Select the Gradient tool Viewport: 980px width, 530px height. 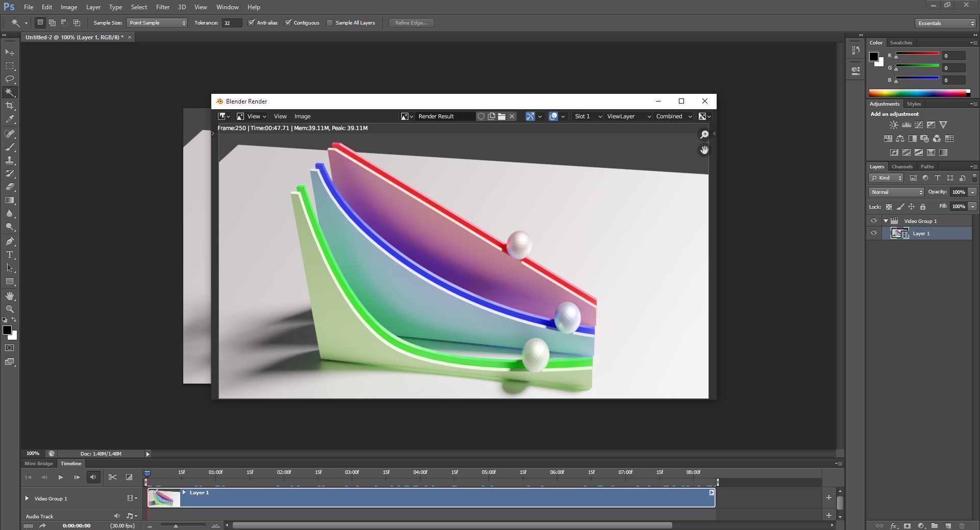click(x=10, y=200)
